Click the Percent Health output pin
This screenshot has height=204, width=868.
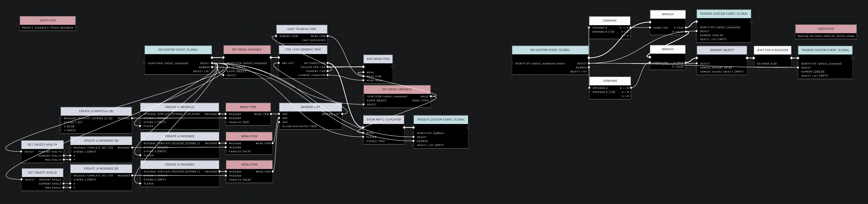pos(64,152)
